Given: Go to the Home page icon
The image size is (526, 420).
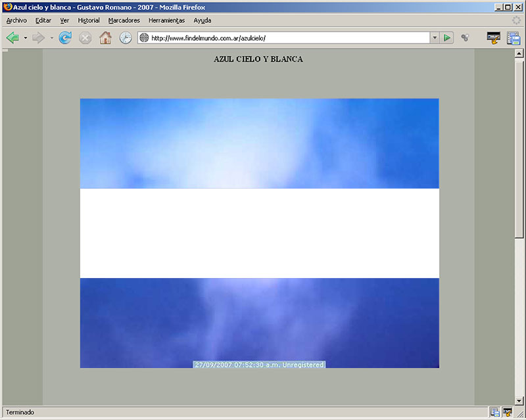Looking at the screenshot, I should (105, 38).
